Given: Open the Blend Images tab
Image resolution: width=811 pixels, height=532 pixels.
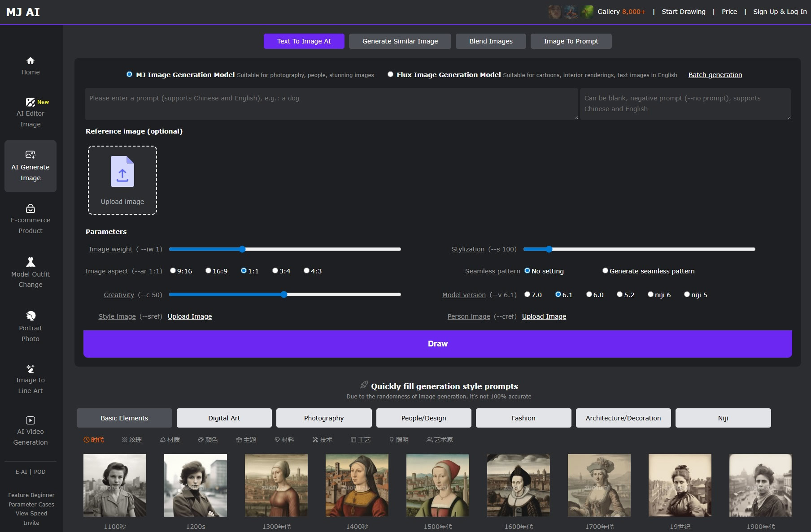Looking at the screenshot, I should (x=490, y=41).
